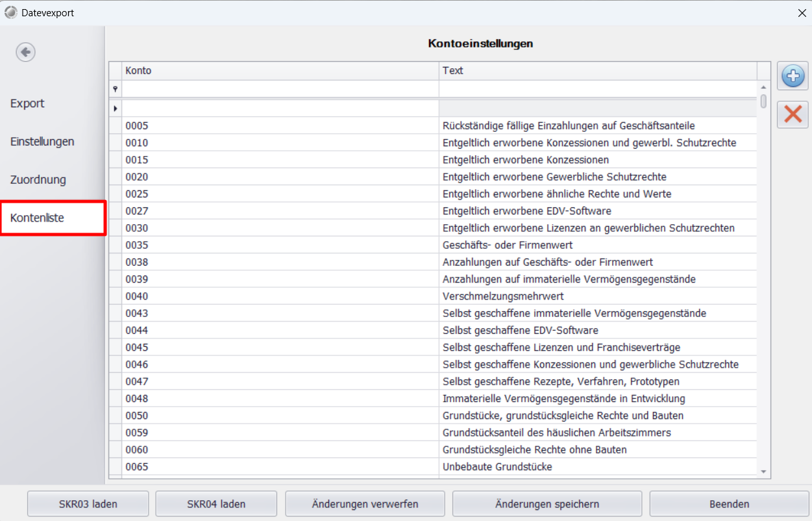Load the SKR04 chart of accounts
The width and height of the screenshot is (812, 521).
tap(216, 504)
